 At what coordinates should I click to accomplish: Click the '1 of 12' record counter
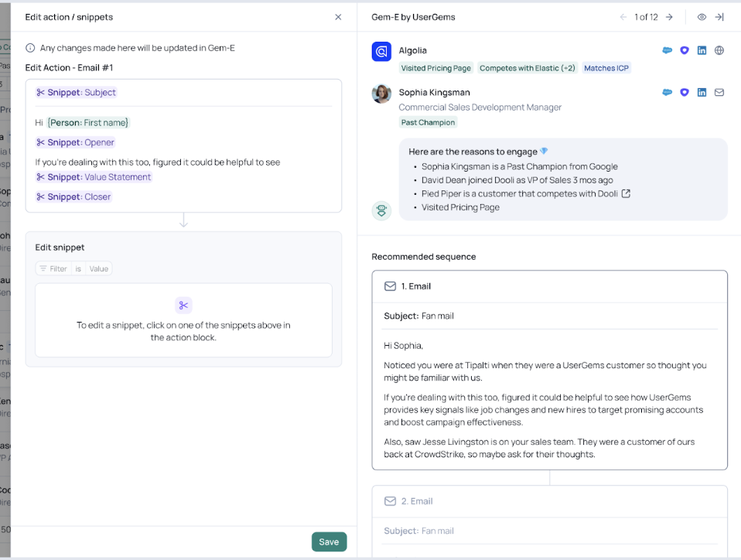click(646, 17)
